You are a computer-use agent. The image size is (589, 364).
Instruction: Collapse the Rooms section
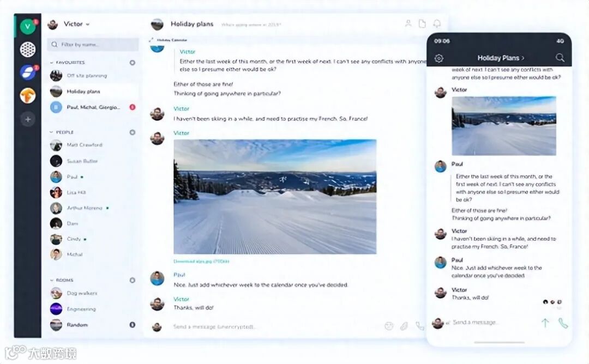(51, 280)
